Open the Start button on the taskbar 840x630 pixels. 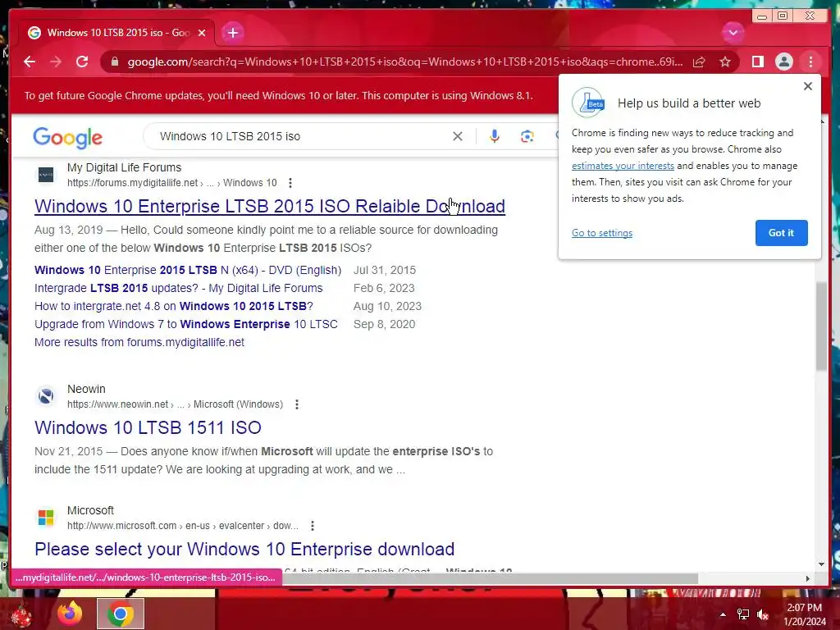click(21, 614)
